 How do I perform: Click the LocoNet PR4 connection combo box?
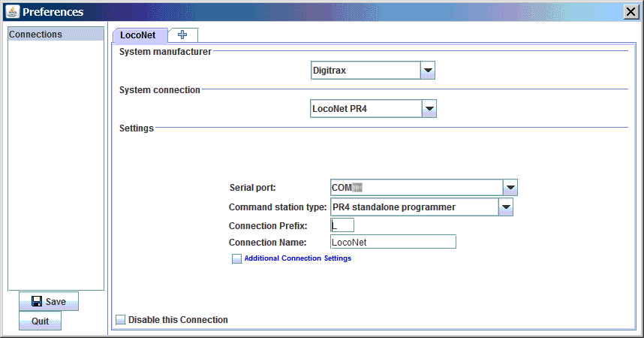coord(373,109)
